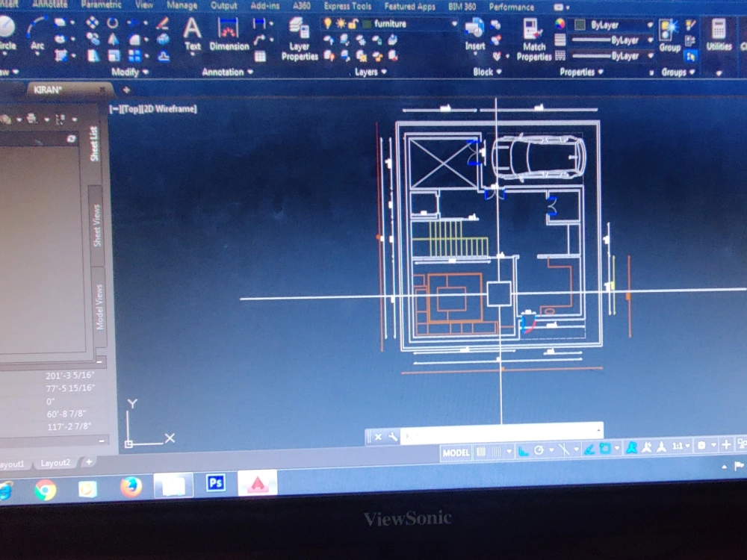Select the Rotate tool
Image resolution: width=747 pixels, height=560 pixels.
click(x=113, y=22)
